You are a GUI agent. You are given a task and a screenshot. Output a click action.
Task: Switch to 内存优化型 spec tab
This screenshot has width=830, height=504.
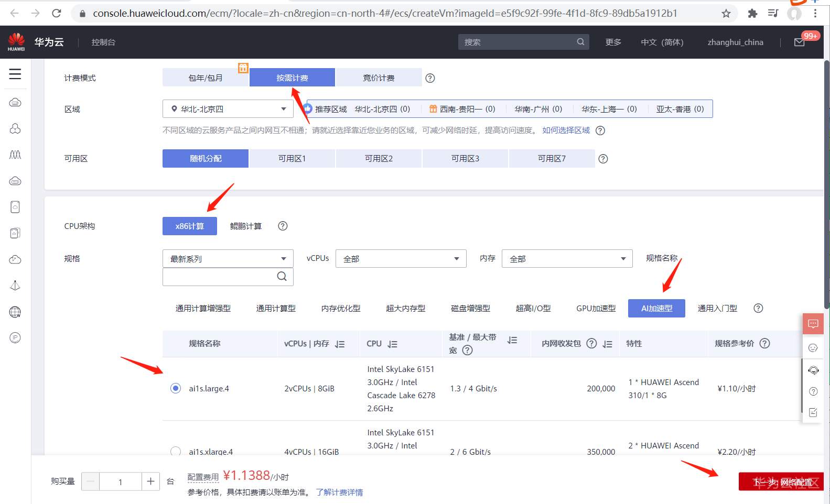tap(341, 309)
